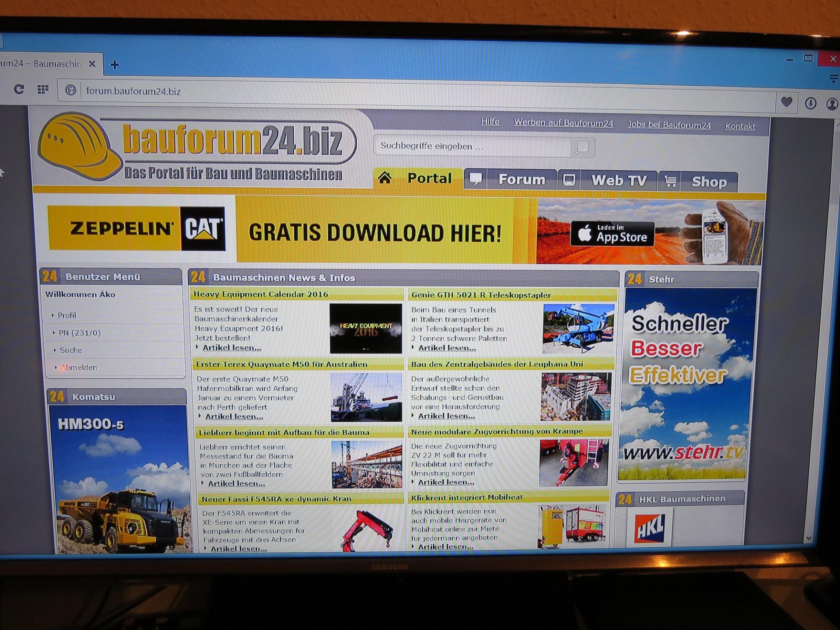The height and width of the screenshot is (630, 840).
Task: Click the Komatsu HM300-5 dump truck ad
Action: click(120, 479)
